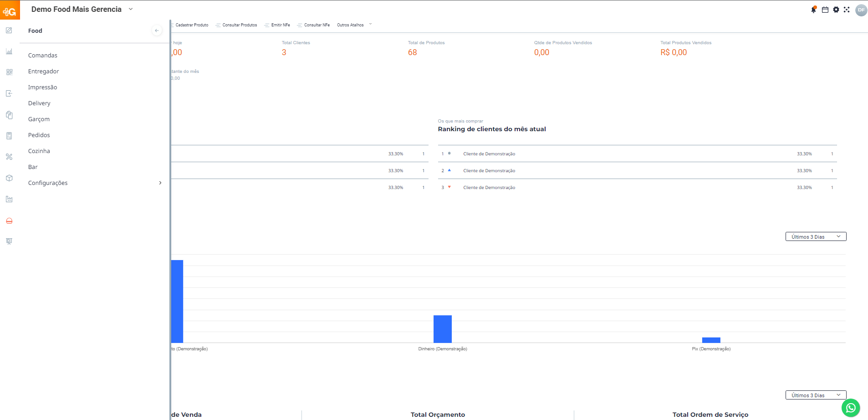Click the Dinheiro (Demonstração) chart bar

point(442,329)
